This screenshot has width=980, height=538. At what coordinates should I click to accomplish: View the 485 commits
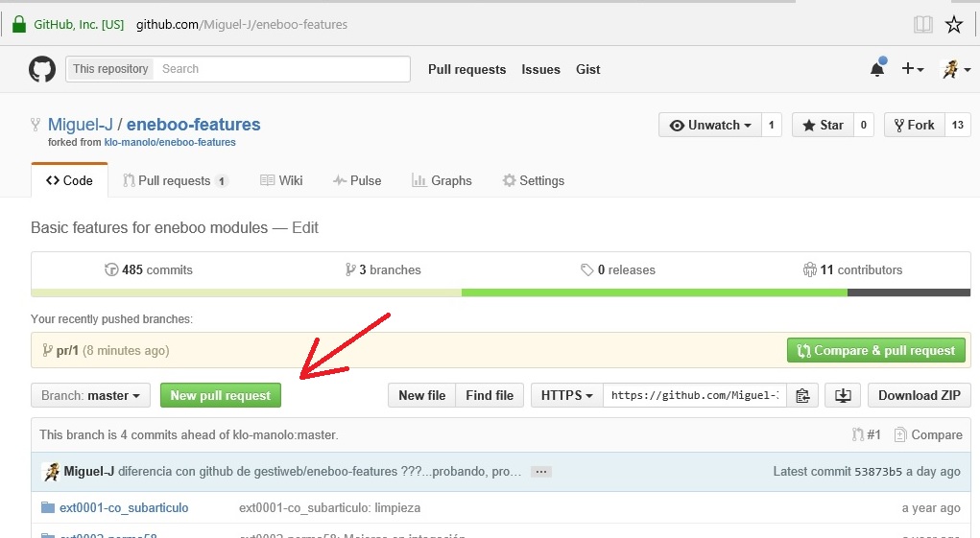pyautogui.click(x=149, y=269)
